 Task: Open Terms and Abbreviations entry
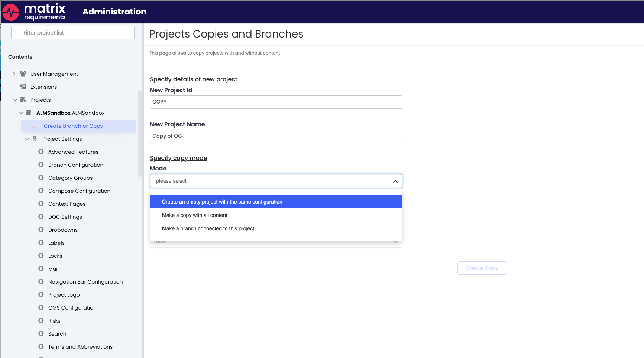click(x=80, y=347)
